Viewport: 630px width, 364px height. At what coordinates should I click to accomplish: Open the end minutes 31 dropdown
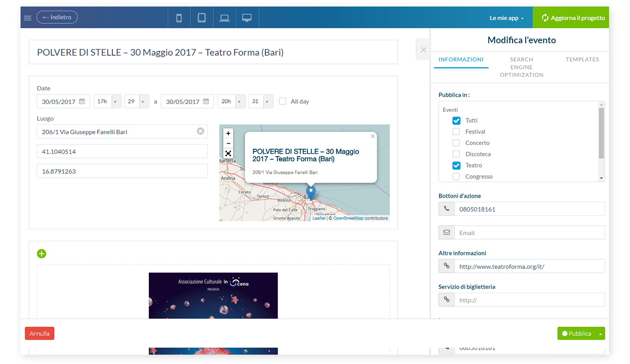tap(261, 101)
